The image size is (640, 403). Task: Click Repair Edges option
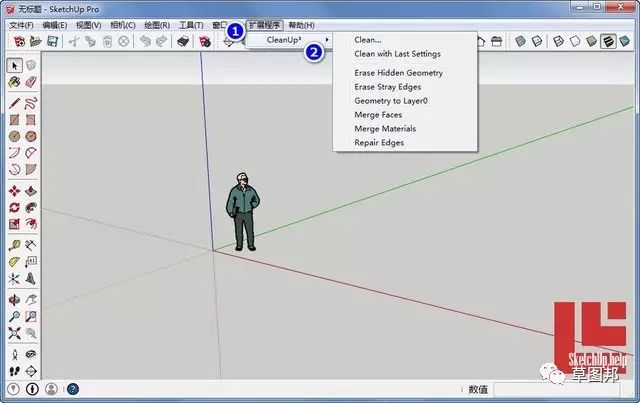(379, 143)
